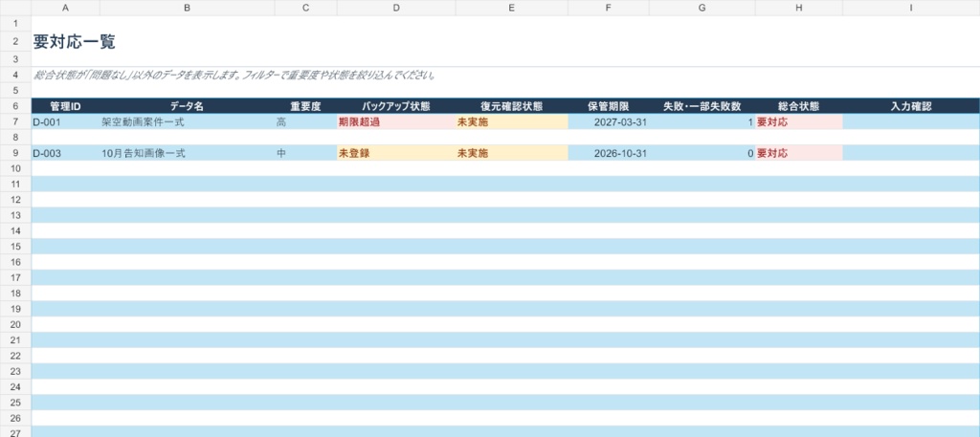Image resolution: width=980 pixels, height=437 pixels.
Task: Click the 失敗・一部失敗数 header cell
Action: 702,106
